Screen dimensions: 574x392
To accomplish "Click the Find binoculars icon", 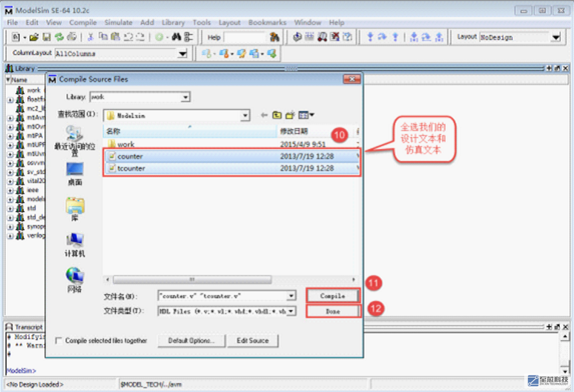I will point(176,37).
